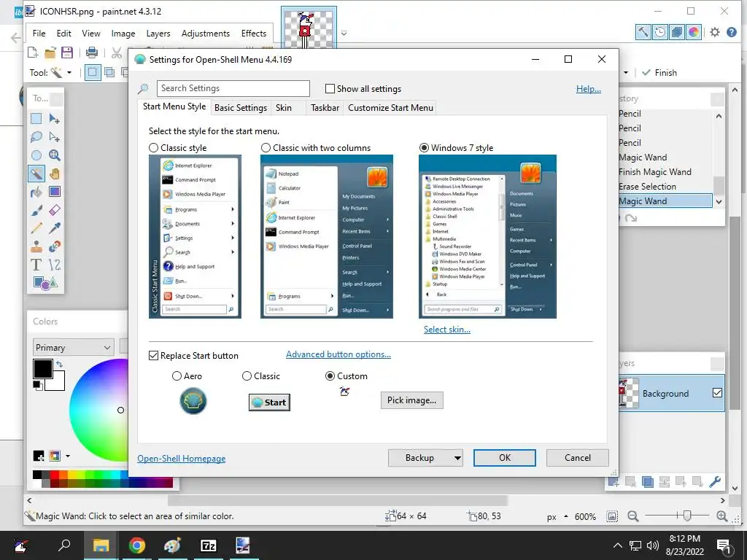Select the Custom start button radio
Viewport: 747px width, 560px height.
tap(330, 376)
